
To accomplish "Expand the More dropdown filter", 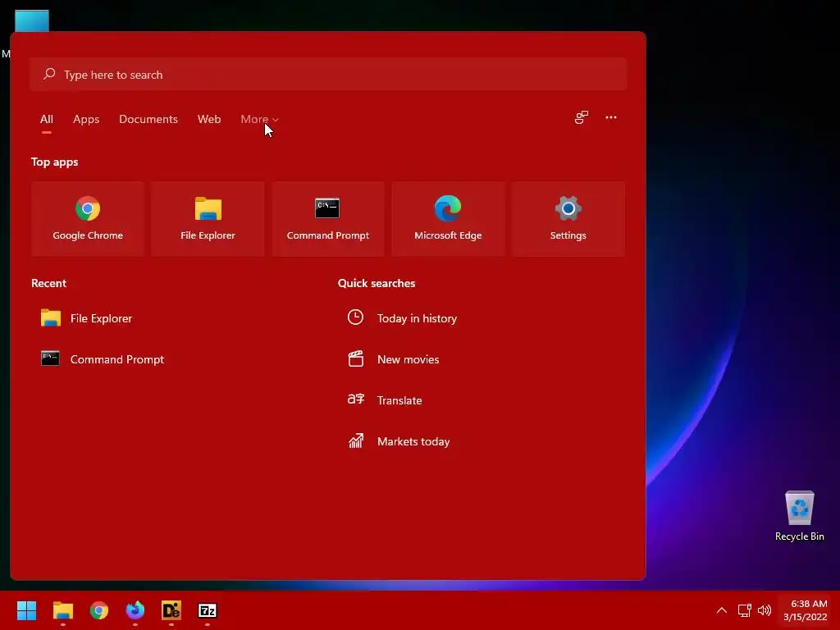I will coord(259,120).
